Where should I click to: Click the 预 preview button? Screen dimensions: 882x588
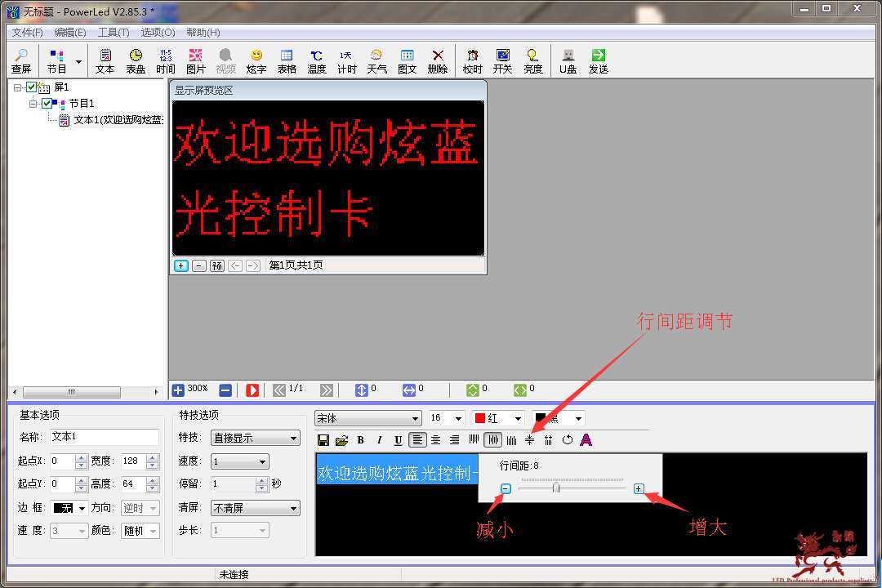coord(217,265)
